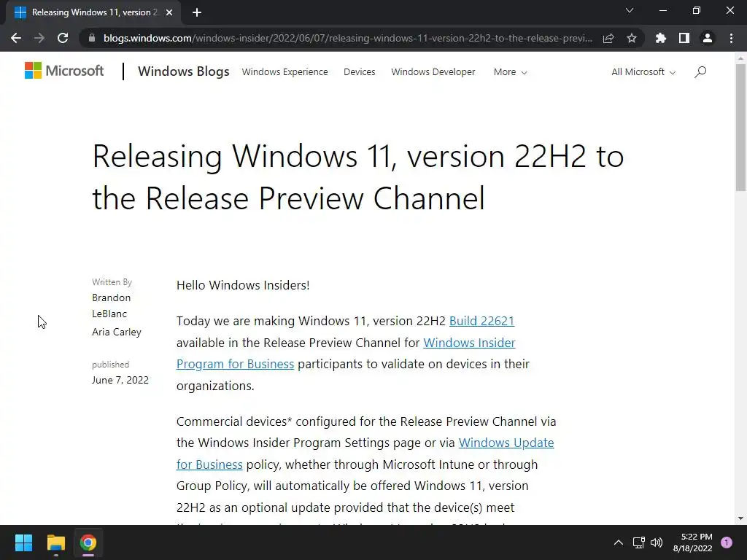Open the Chrome extensions puzzle icon
This screenshot has width=747, height=560.
[x=661, y=38]
